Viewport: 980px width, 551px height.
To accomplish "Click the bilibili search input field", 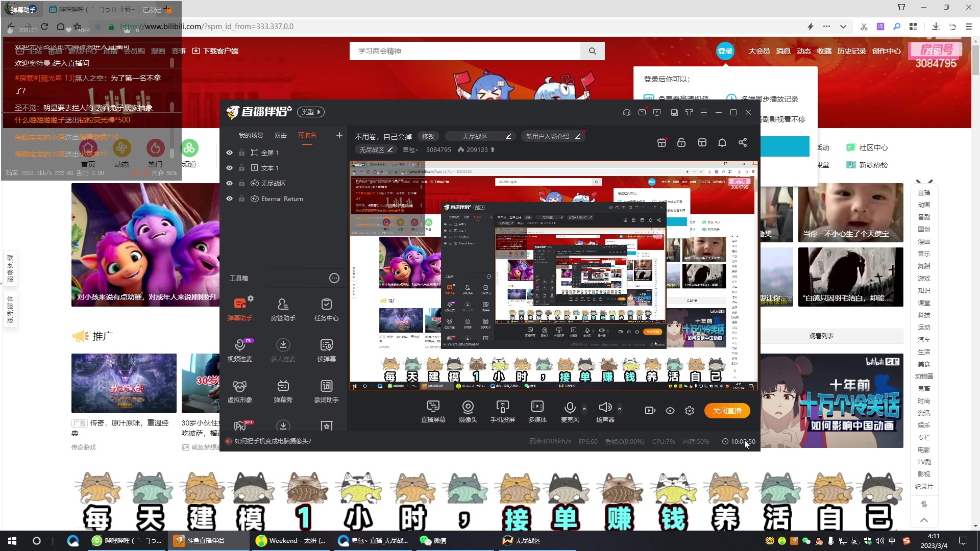I will (465, 51).
